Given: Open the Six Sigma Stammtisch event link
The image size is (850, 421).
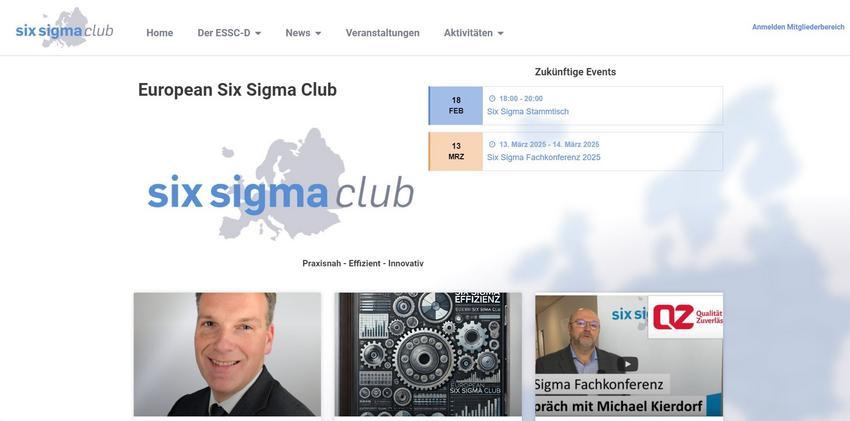Looking at the screenshot, I should click(528, 112).
